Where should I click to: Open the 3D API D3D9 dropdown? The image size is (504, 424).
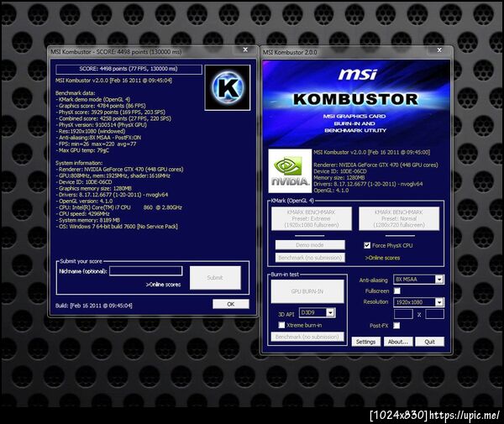318,312
